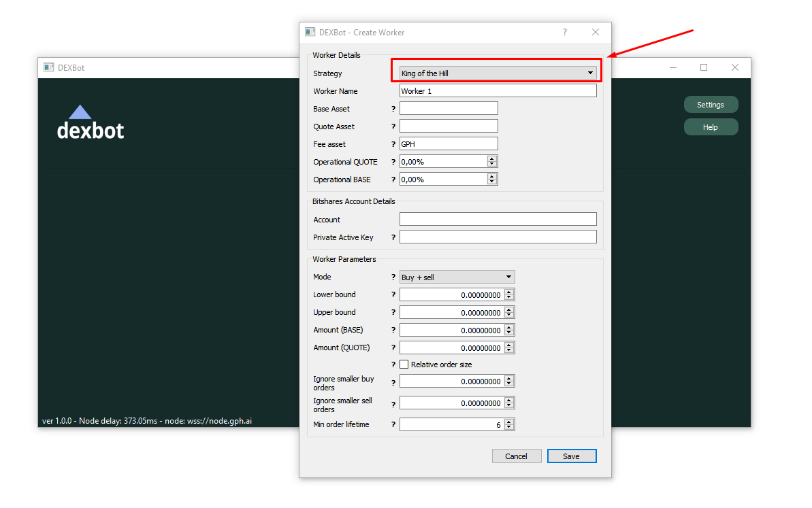Screen dimensions: 812x508
Task: Click the help question mark beside Quote Asset
Action: pos(393,126)
